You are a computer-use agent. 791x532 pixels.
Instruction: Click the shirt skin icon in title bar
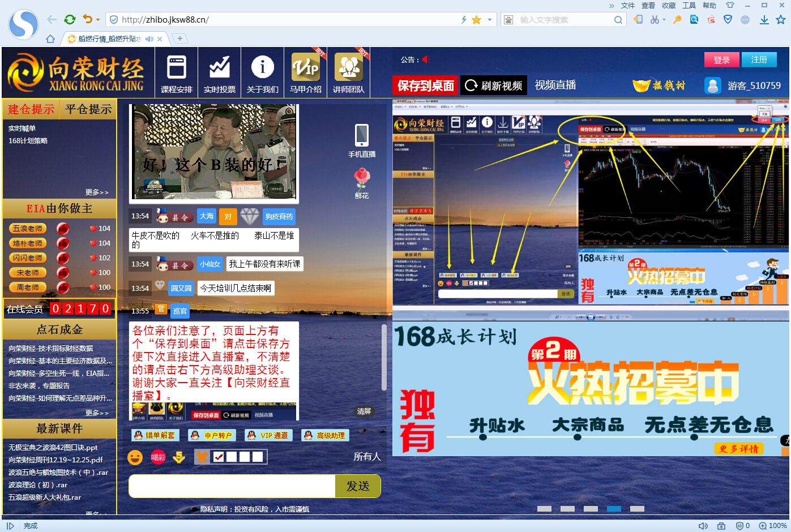pos(730,5)
